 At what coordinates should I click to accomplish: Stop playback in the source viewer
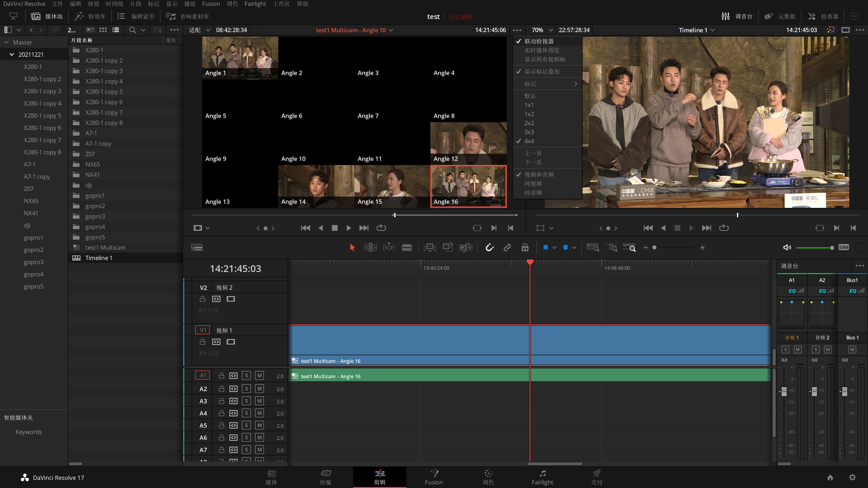(335, 228)
